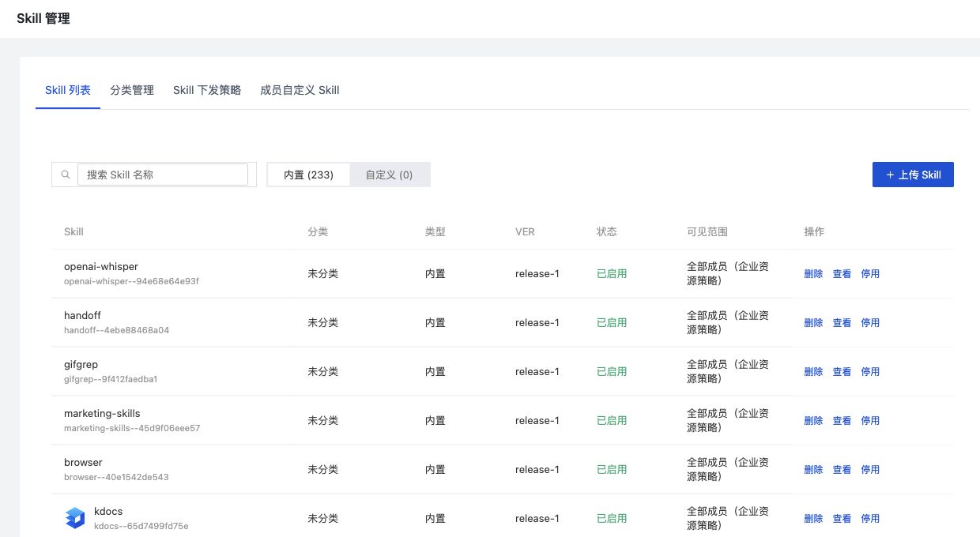Click the VER column header
Image resolution: width=980 pixels, height=537 pixels.
(x=525, y=232)
